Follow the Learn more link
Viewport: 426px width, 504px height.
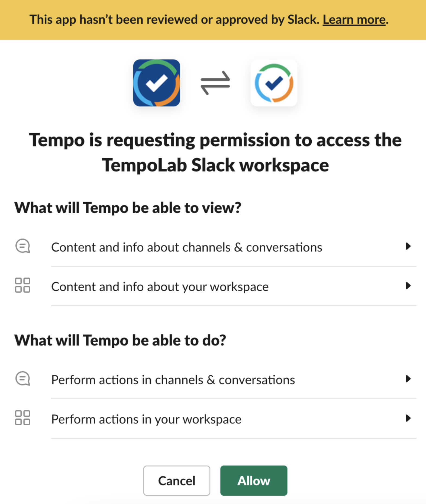pyautogui.click(x=354, y=20)
